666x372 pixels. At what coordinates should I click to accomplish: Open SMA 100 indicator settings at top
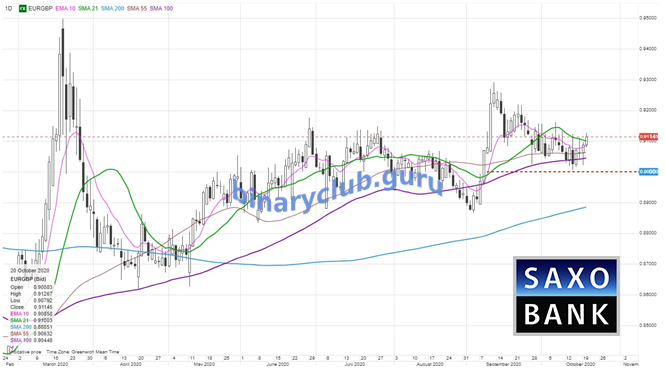coord(161,8)
